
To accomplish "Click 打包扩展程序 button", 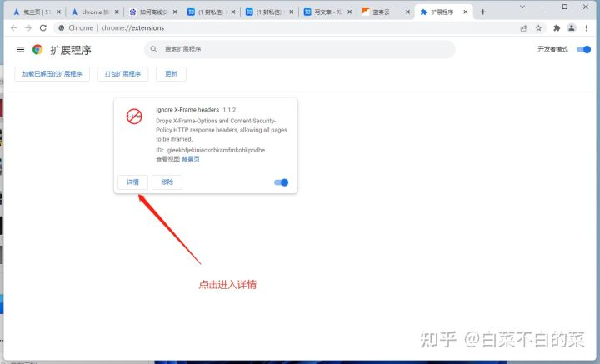I will tap(122, 74).
